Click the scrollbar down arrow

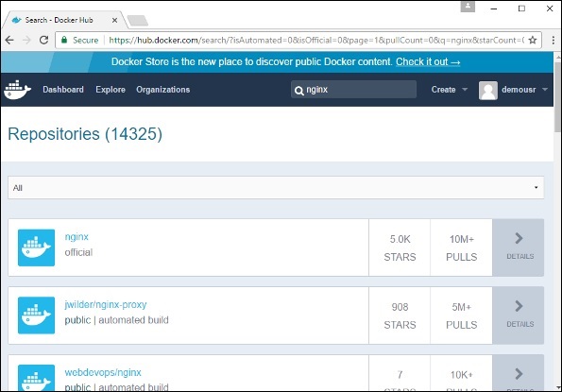[x=557, y=387]
